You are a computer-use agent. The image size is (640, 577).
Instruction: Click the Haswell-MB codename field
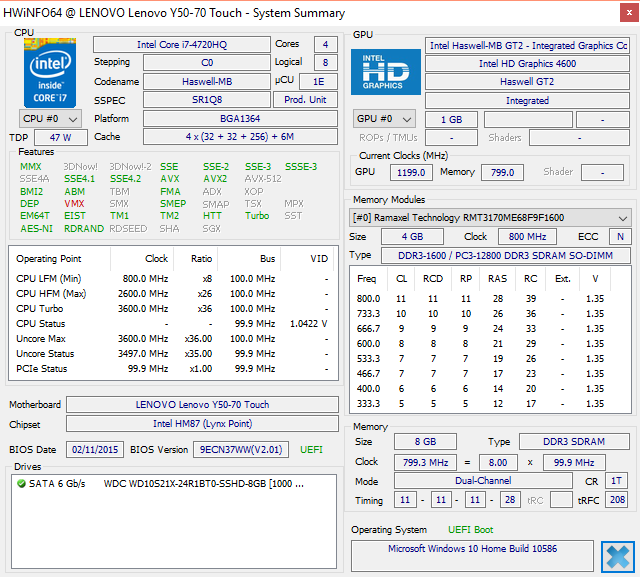click(207, 82)
